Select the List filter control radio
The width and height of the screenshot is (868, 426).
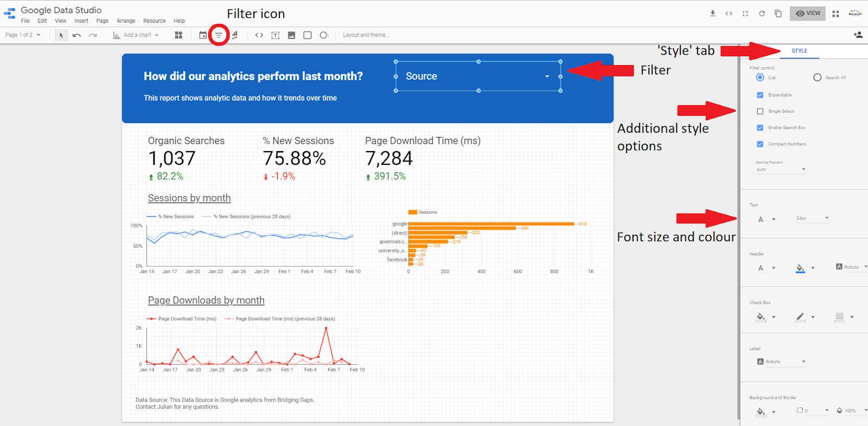click(760, 78)
